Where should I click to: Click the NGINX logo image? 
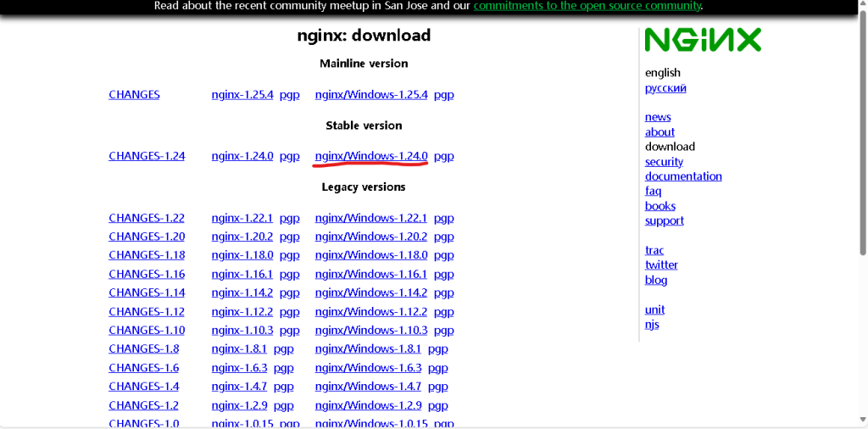[702, 40]
